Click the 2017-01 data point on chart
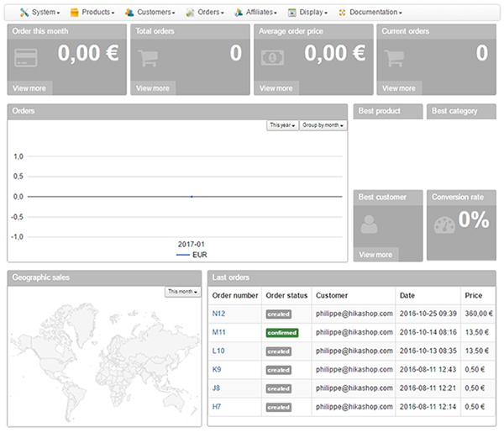504x433 pixels. [192, 197]
